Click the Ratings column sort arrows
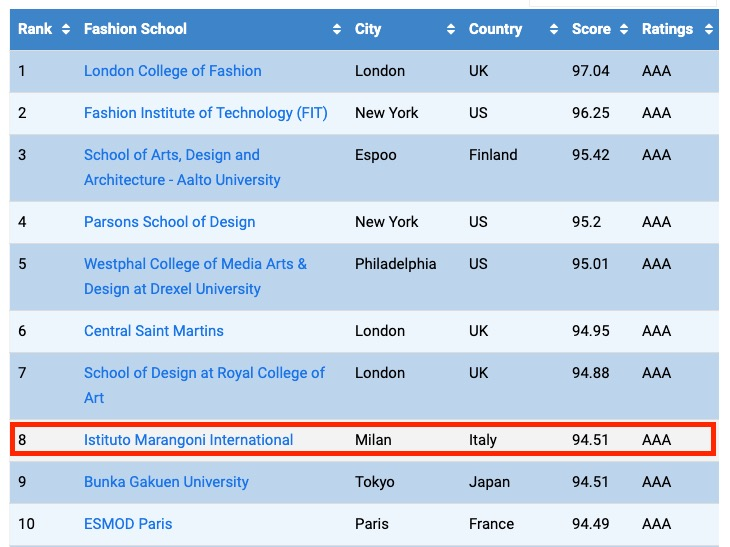The height and width of the screenshot is (547, 730). (x=709, y=29)
